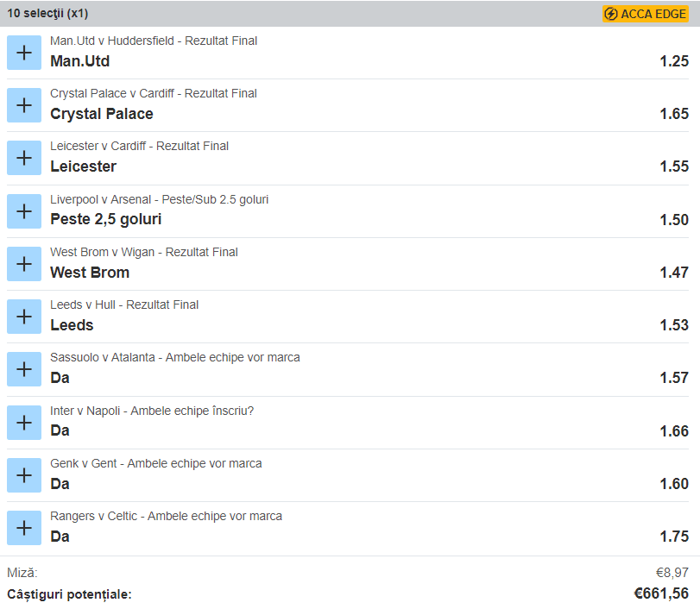Viewport: 700px width, 609px height.
Task: Click the plus icon beside Man.Utd selection
Action: click(24, 53)
